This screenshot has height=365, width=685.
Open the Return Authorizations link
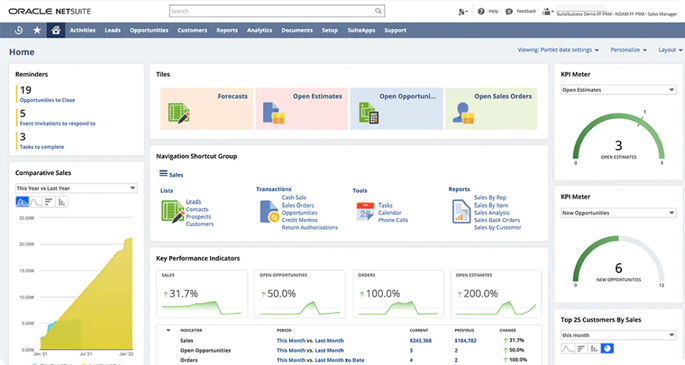310,227
